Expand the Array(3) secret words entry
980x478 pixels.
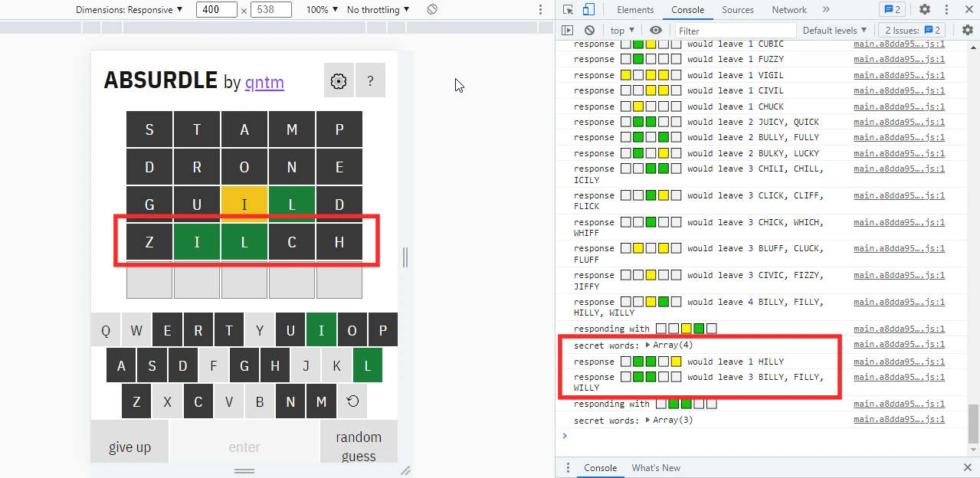tap(649, 421)
